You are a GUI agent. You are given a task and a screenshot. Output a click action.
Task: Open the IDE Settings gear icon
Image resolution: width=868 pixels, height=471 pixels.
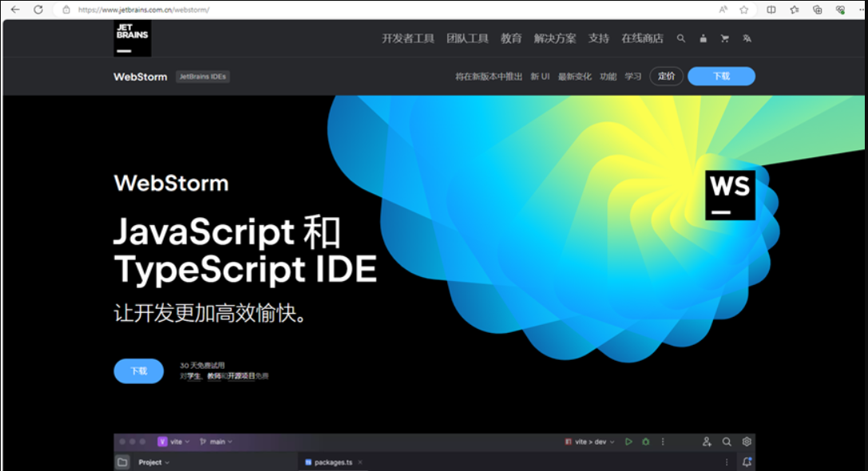click(747, 441)
